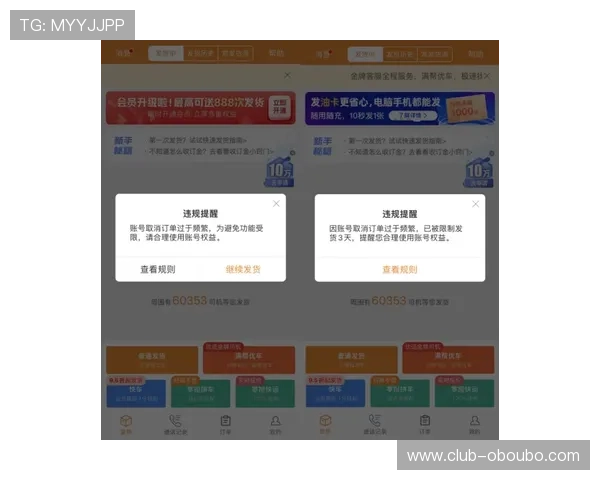Tap 继续发货 in the violation warning dialog
The width and height of the screenshot is (600, 480).
(243, 269)
